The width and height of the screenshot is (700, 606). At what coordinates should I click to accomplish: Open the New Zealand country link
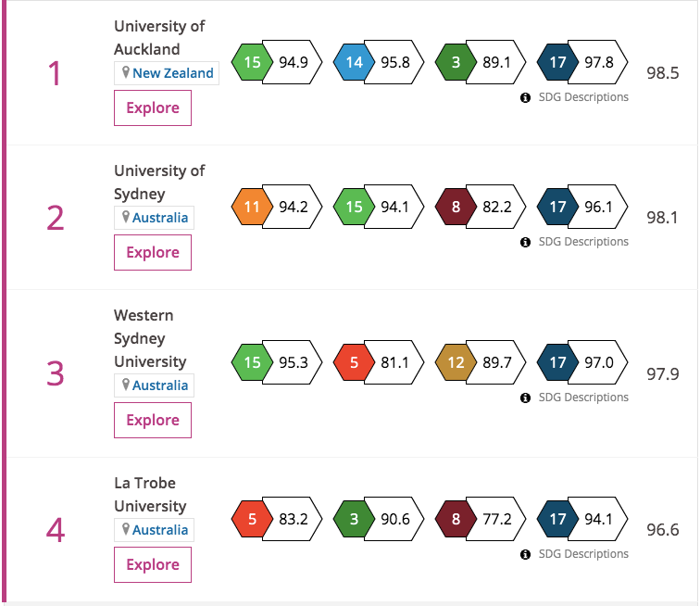[173, 73]
